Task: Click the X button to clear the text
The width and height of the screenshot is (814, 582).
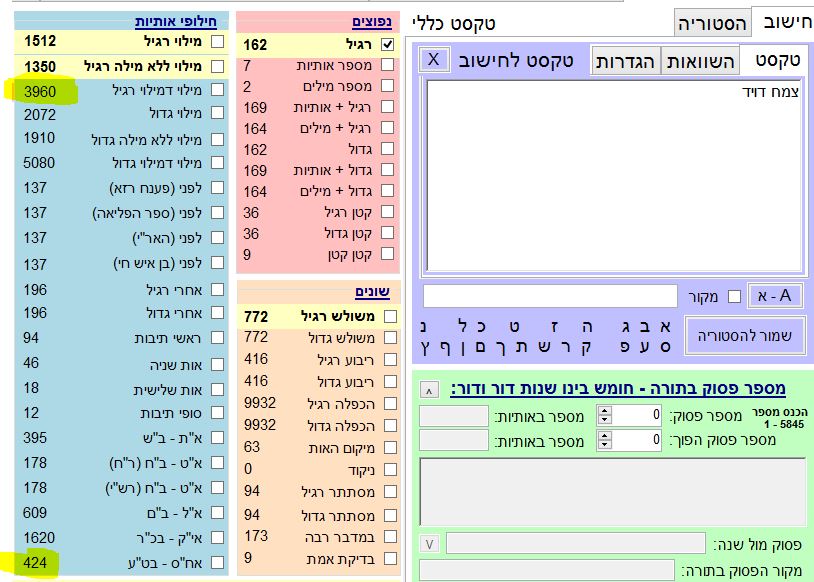Action: [x=433, y=59]
